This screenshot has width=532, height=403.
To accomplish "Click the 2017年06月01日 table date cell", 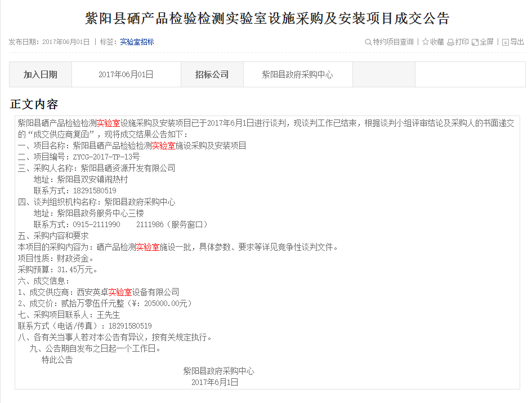I will pos(126,74).
